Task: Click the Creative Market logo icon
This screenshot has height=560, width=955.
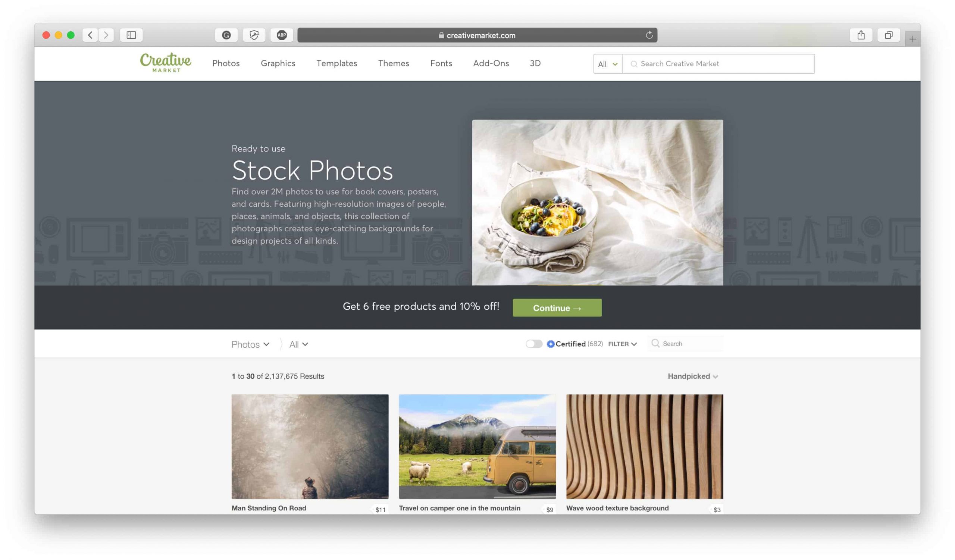Action: 165,63
